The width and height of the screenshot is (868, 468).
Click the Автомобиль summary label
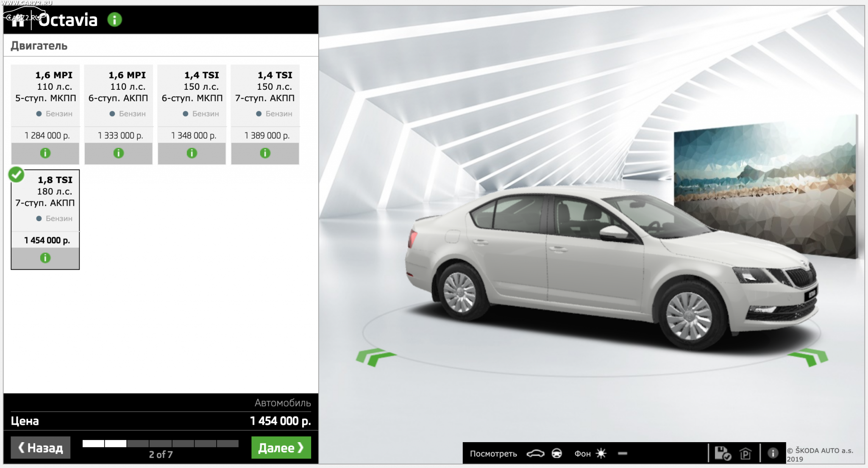click(283, 403)
